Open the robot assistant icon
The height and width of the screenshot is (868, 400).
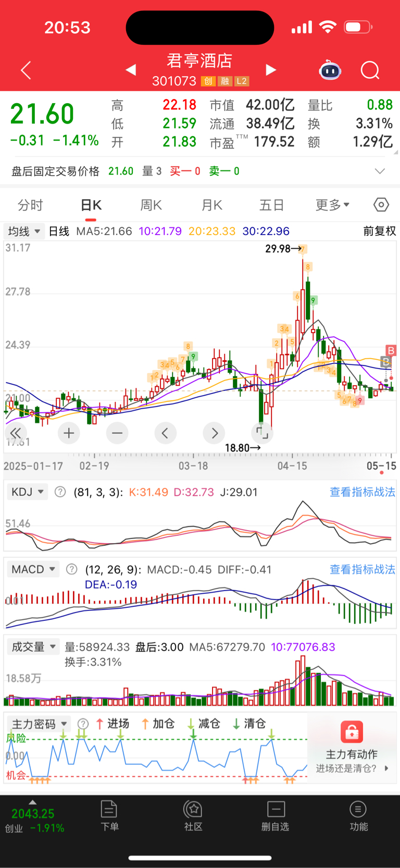tap(330, 70)
